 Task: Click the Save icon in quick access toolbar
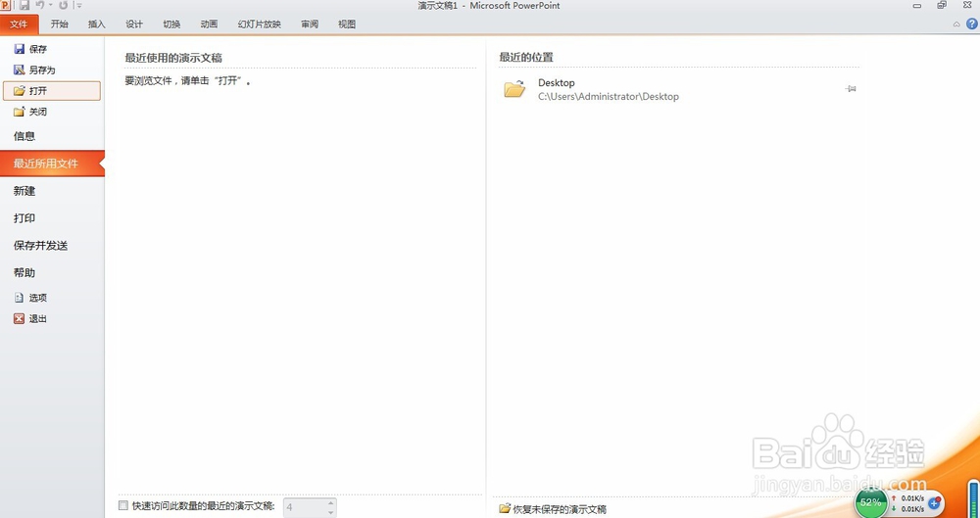coord(24,5)
